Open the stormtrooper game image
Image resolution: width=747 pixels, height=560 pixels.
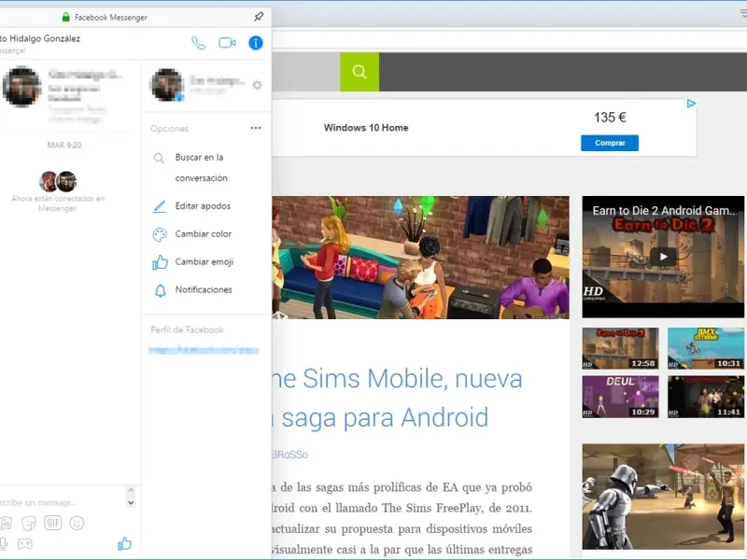point(663,497)
